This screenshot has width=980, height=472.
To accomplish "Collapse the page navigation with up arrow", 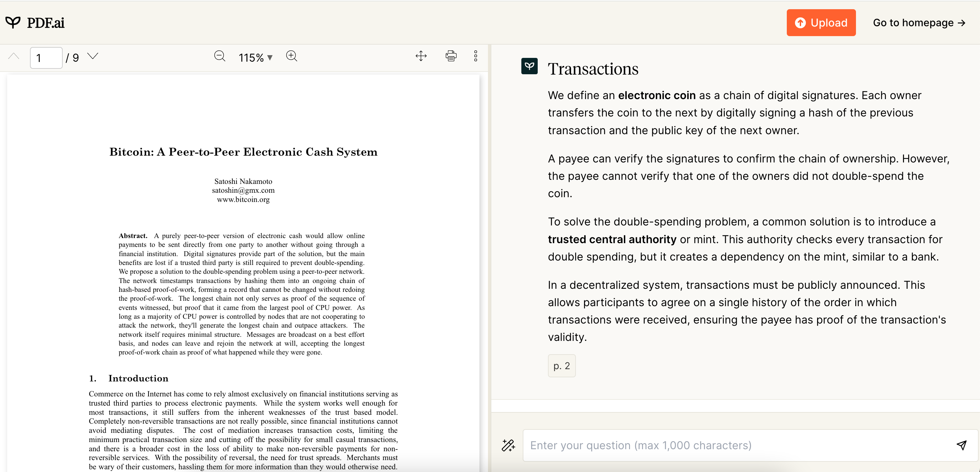I will coord(14,56).
